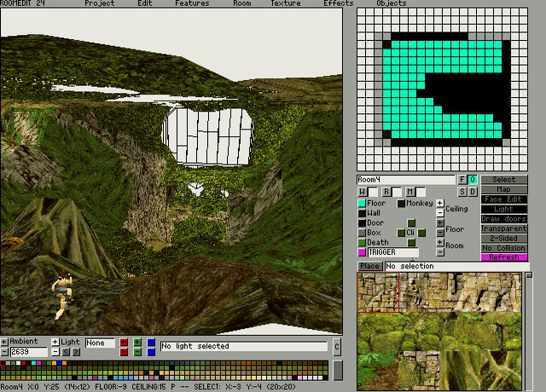The image size is (546, 392).
Task: Toggle the Transparent face option
Action: [x=504, y=228]
